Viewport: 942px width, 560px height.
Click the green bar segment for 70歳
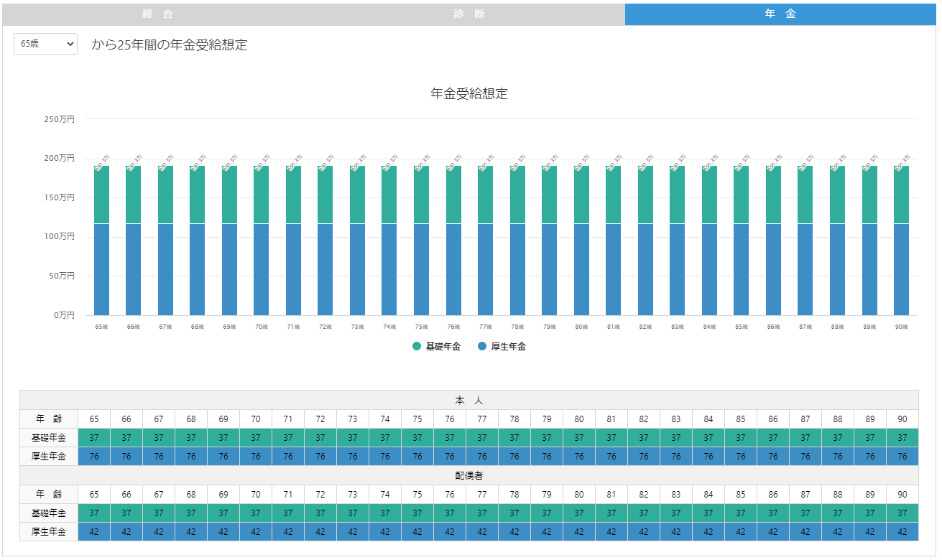point(262,195)
